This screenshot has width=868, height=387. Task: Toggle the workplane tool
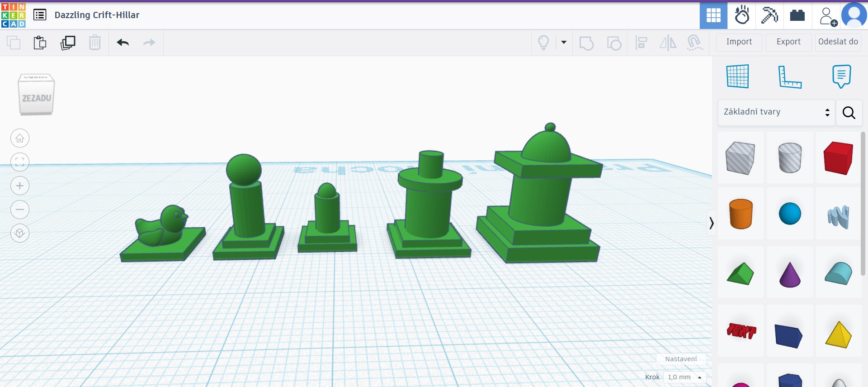pos(738,76)
